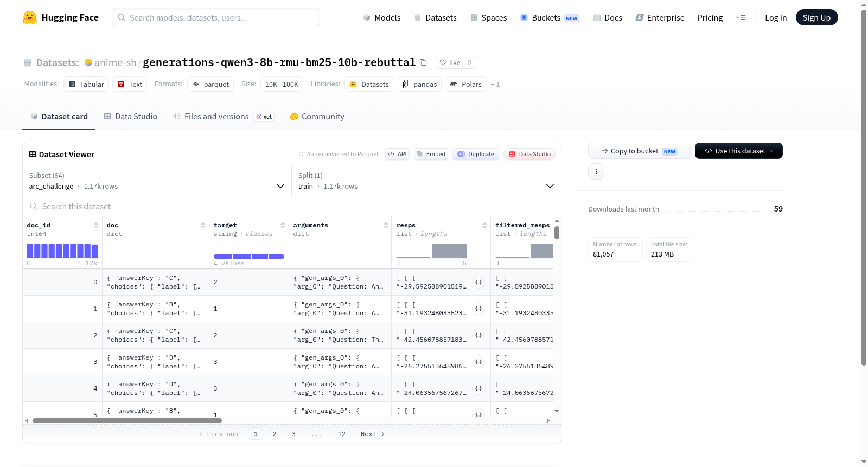Click the Datasets library tag
The image size is (868, 467).
pos(369,84)
